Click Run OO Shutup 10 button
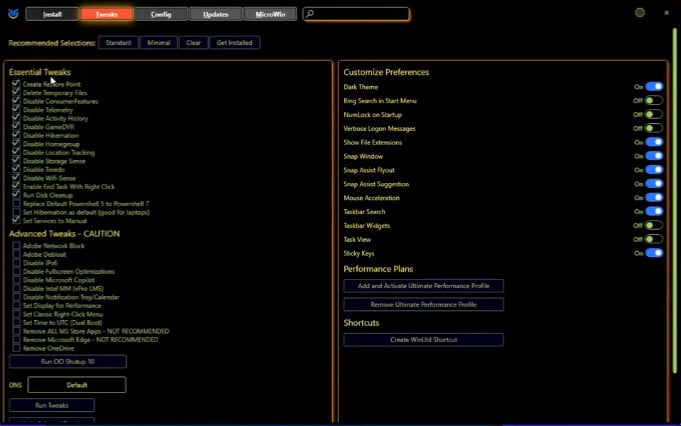681x426 pixels. pyautogui.click(x=68, y=361)
